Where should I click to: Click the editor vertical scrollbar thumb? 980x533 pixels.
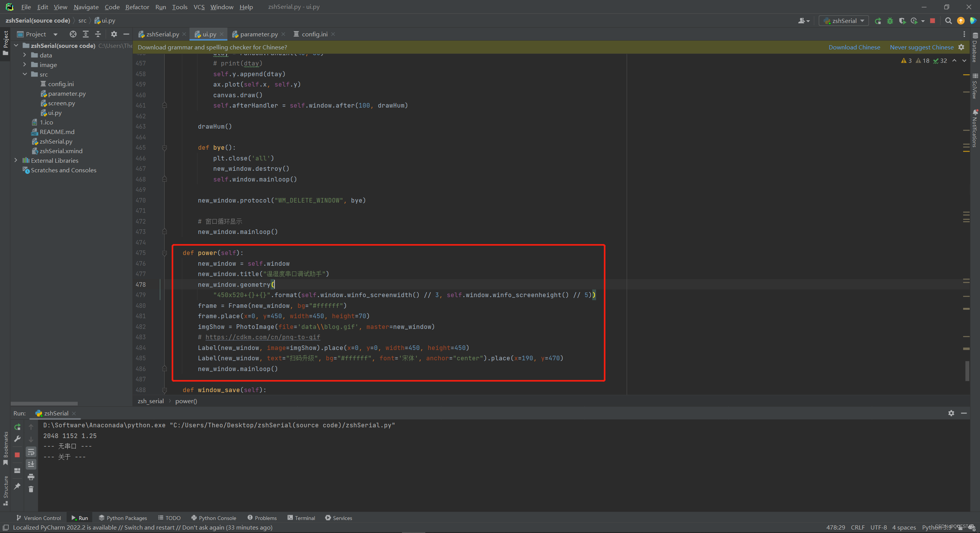coord(967,371)
